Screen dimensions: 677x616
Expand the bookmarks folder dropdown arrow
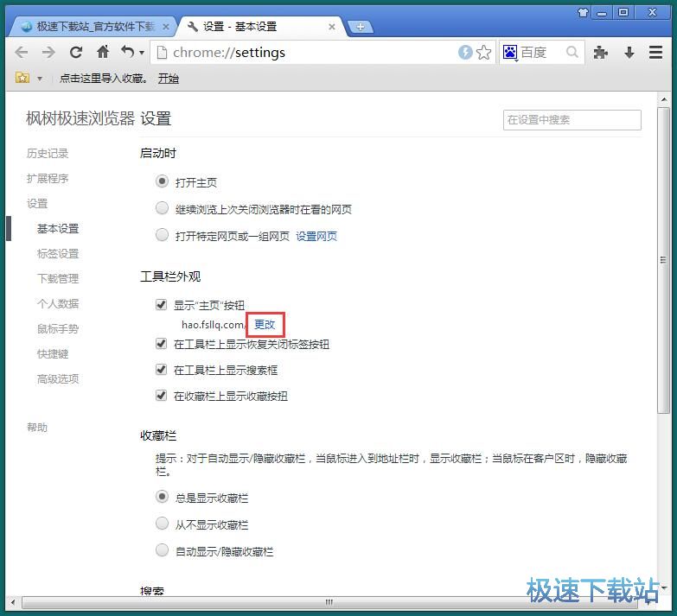[x=39, y=79]
